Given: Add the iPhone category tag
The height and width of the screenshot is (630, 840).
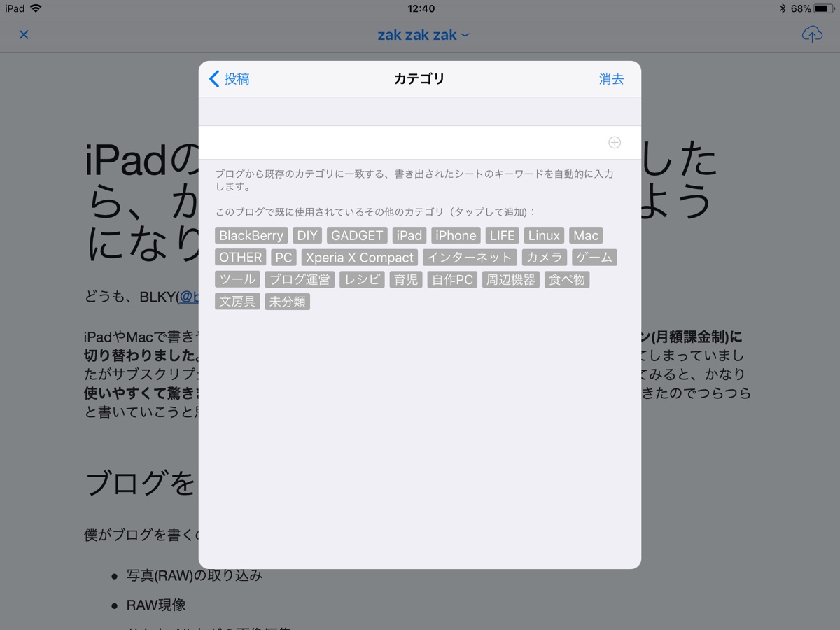Looking at the screenshot, I should 456,235.
